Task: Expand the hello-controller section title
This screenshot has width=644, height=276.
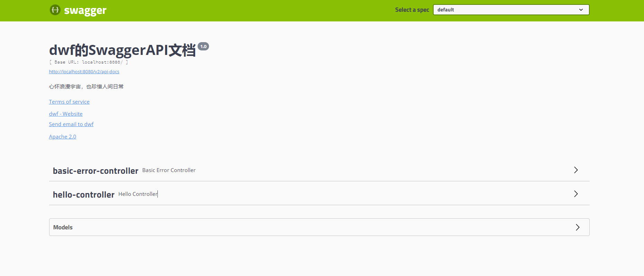Action: [83, 194]
